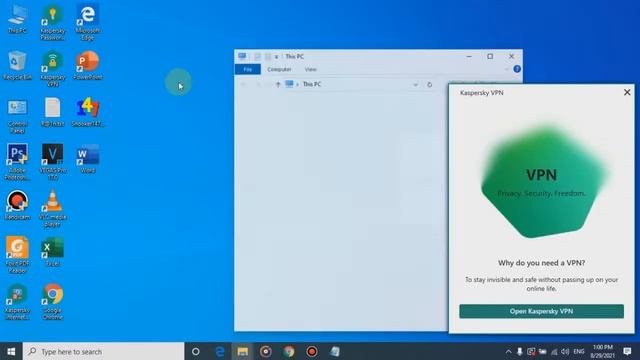This screenshot has width=640, height=360.
Task: Expand the Explorer ribbon chevron
Action: coord(507,69)
